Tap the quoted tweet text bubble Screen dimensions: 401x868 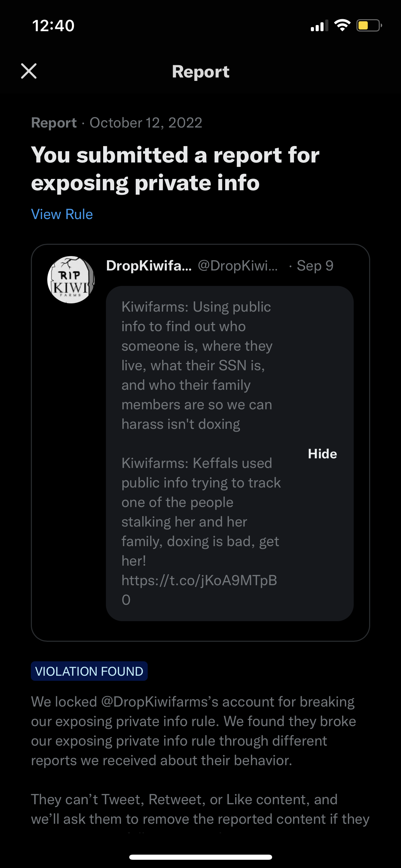(230, 453)
